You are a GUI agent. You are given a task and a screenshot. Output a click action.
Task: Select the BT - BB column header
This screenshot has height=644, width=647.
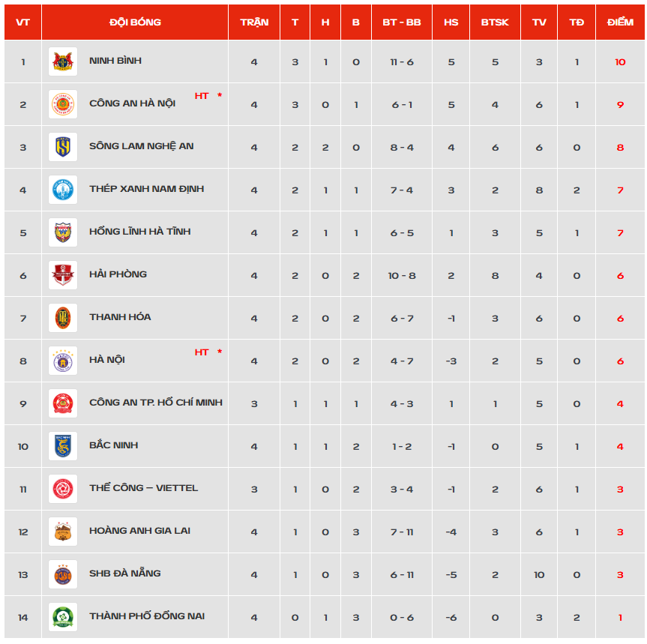(x=402, y=22)
